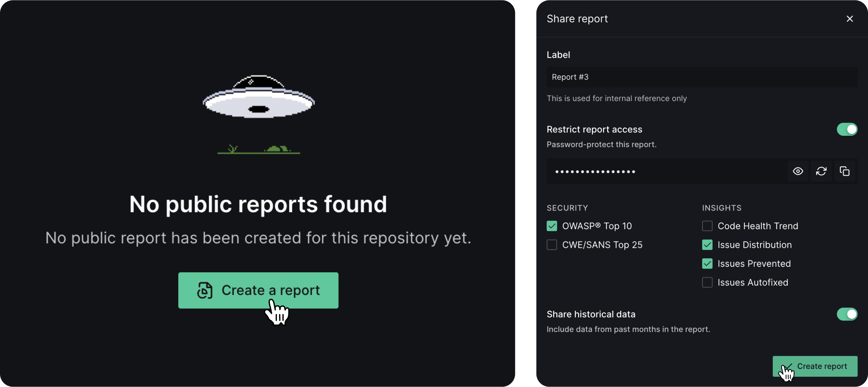Turn off Share historical data toggle
The height and width of the screenshot is (387, 868).
pos(847,314)
